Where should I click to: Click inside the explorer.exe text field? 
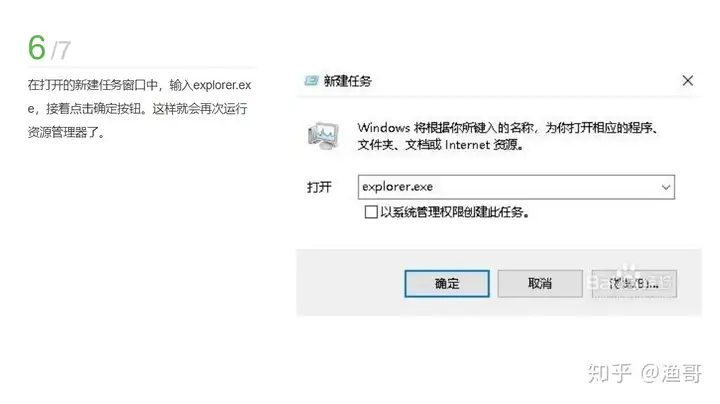pos(507,187)
